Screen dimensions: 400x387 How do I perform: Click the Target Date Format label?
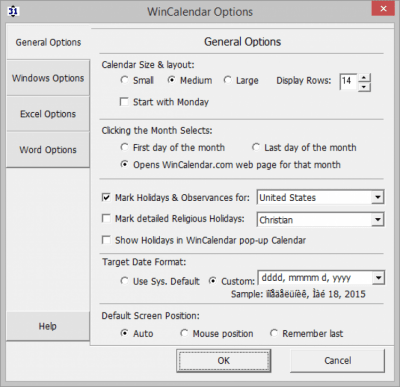[x=144, y=262]
